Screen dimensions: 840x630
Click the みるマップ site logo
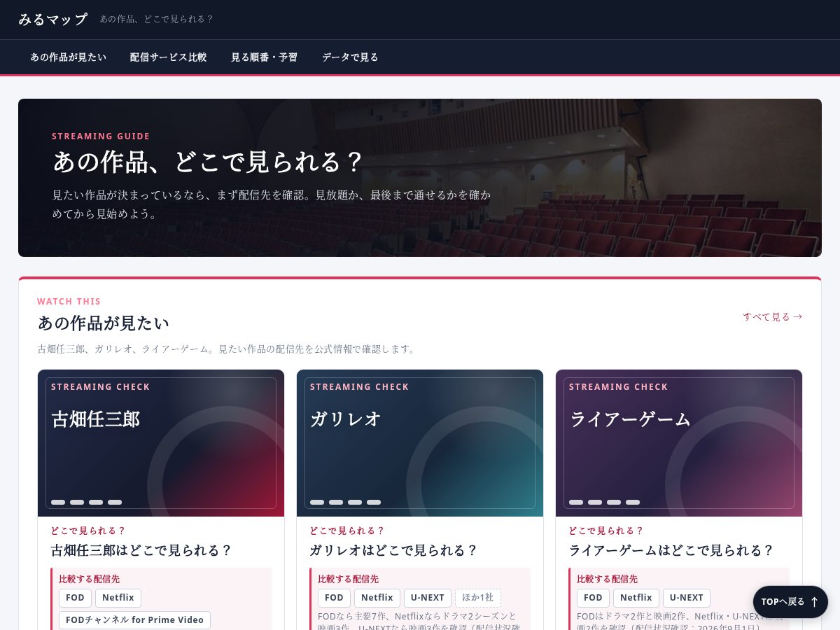click(x=52, y=20)
